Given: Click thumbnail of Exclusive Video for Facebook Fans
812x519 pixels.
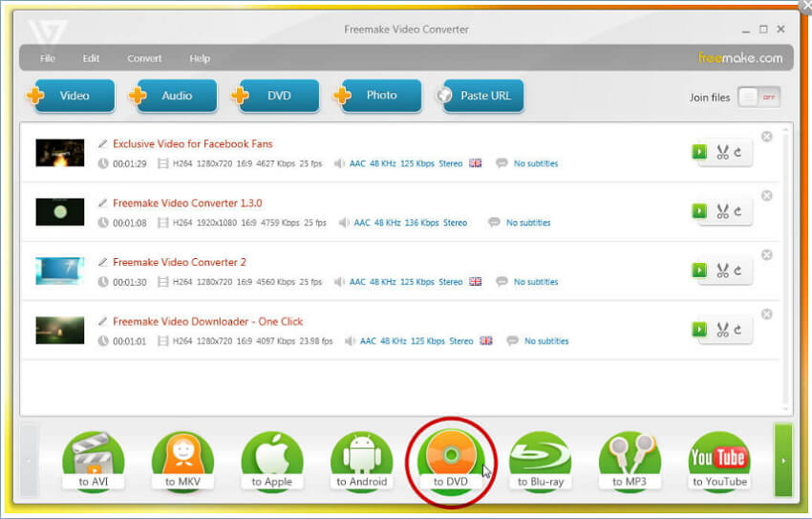Looking at the screenshot, I should 60,152.
